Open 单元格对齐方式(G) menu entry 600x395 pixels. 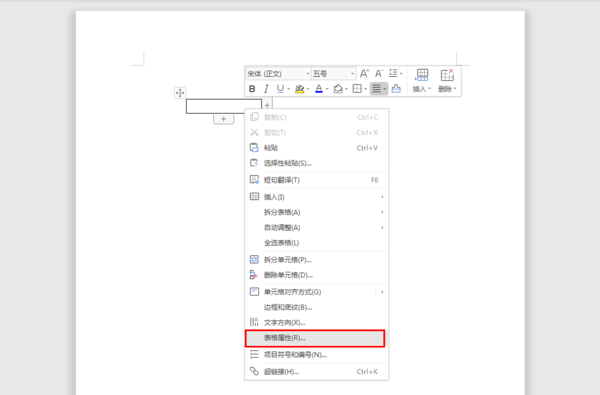pyautogui.click(x=316, y=292)
